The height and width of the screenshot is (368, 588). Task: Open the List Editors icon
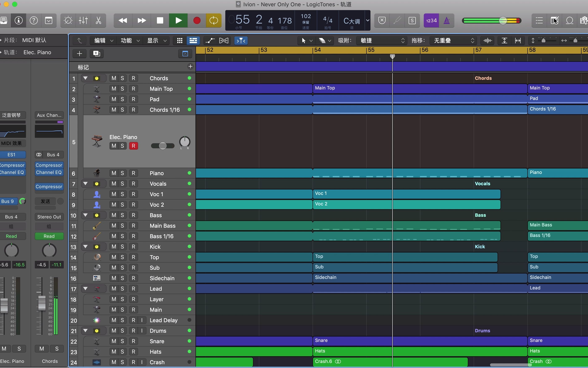tap(539, 20)
